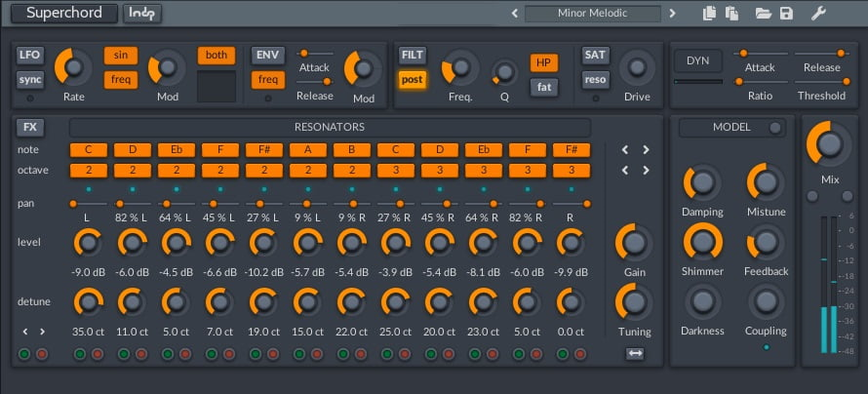868x394 pixels.
Task: Save preset with floppy disk icon
Action: [x=786, y=14]
